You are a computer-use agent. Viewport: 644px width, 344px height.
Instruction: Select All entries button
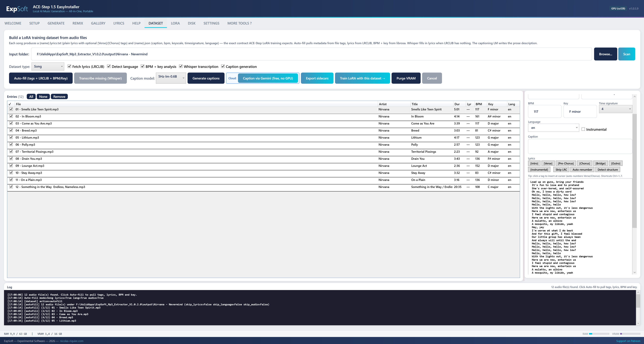(31, 97)
